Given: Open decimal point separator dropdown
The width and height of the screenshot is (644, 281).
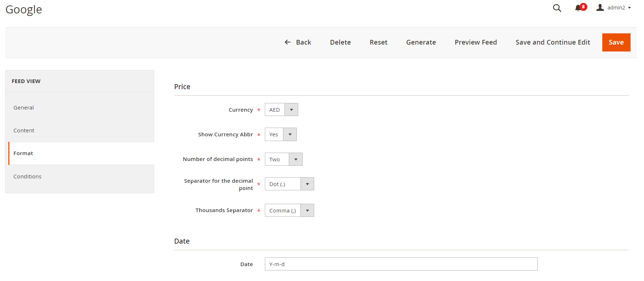Looking at the screenshot, I should pos(289,184).
